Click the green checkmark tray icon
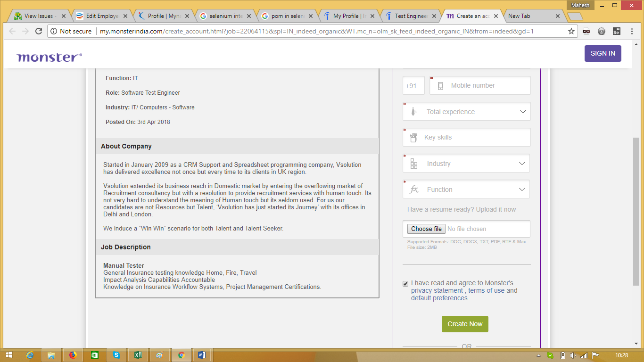This screenshot has height=362, width=644. pos(551,355)
